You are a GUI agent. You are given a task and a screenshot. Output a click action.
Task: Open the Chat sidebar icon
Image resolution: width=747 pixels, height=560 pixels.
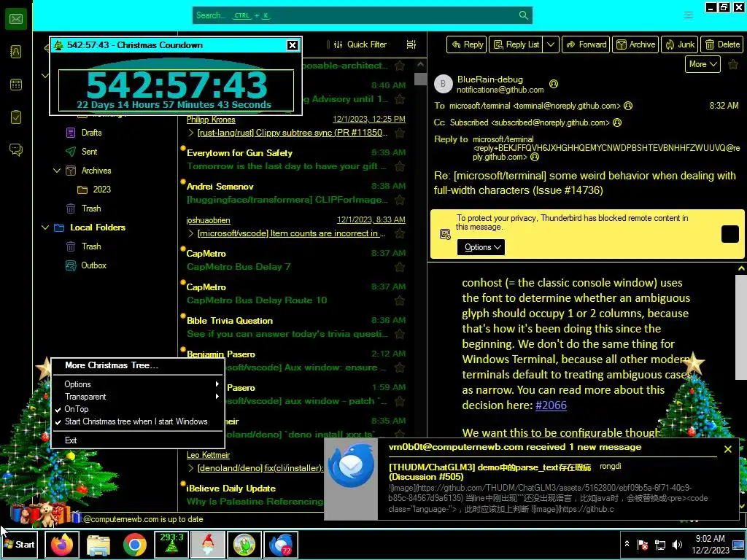(x=16, y=149)
